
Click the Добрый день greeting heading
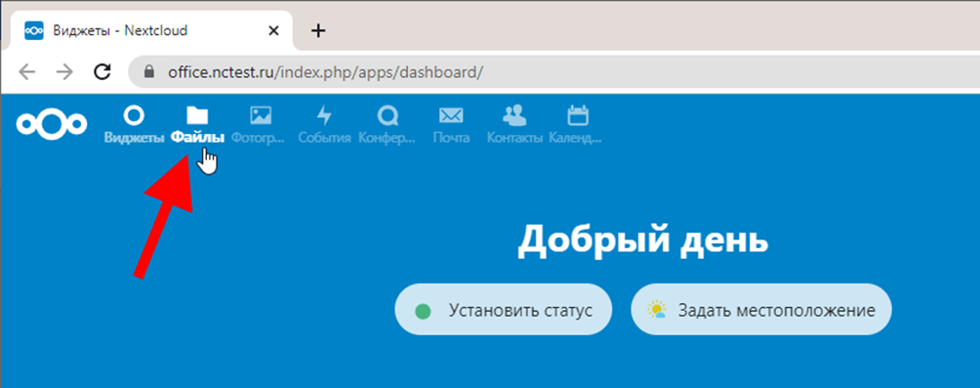pos(643,241)
